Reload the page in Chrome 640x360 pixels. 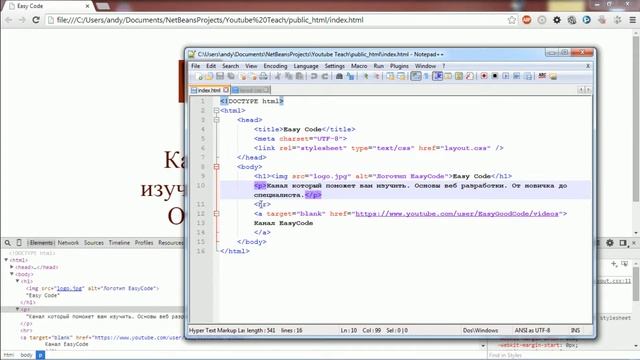coord(36,20)
